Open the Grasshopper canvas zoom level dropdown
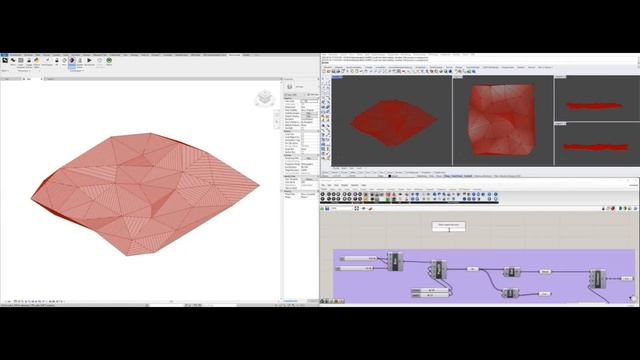The height and width of the screenshot is (360, 640). 341,209
